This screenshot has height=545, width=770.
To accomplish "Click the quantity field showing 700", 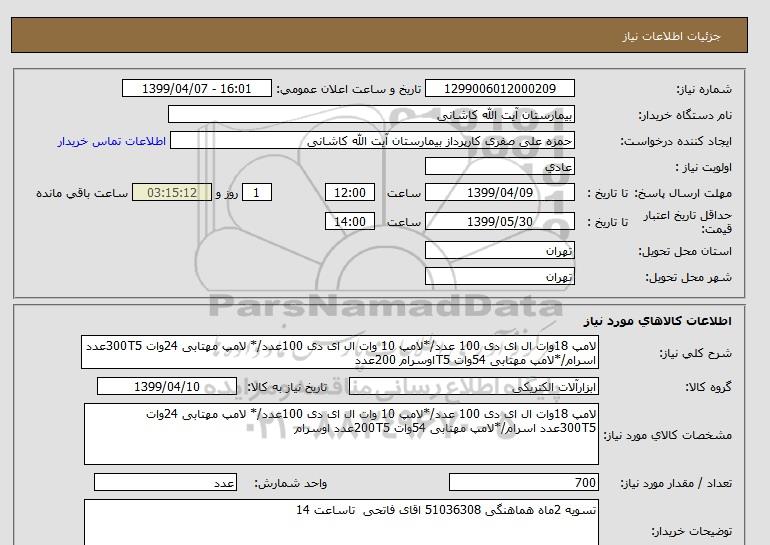I will click(523, 483).
